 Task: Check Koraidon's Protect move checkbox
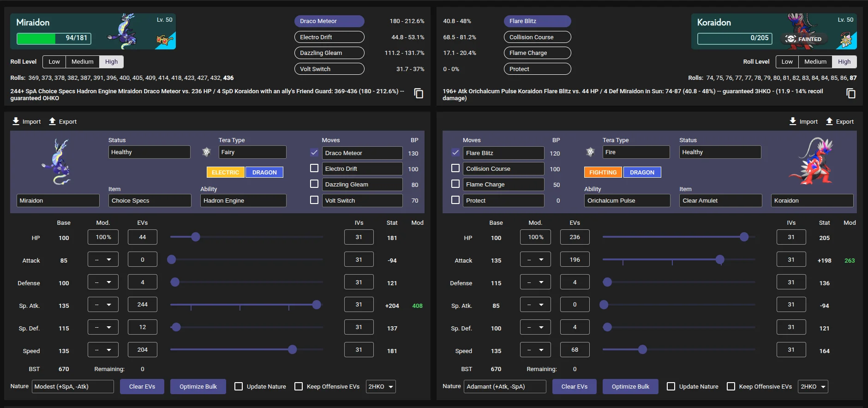point(455,200)
